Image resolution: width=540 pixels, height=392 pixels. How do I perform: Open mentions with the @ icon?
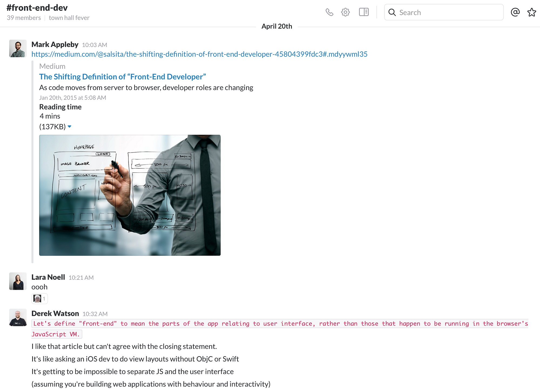click(x=515, y=12)
